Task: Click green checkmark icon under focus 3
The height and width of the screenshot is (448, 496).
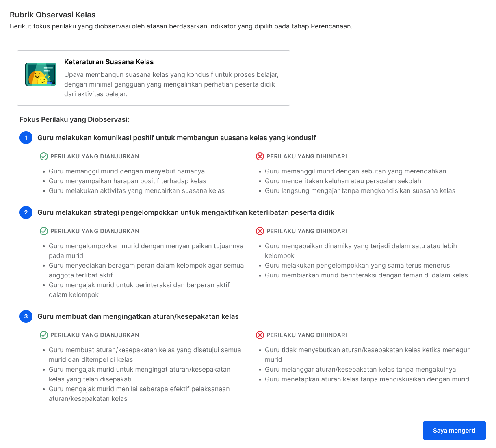Action: coord(44,335)
